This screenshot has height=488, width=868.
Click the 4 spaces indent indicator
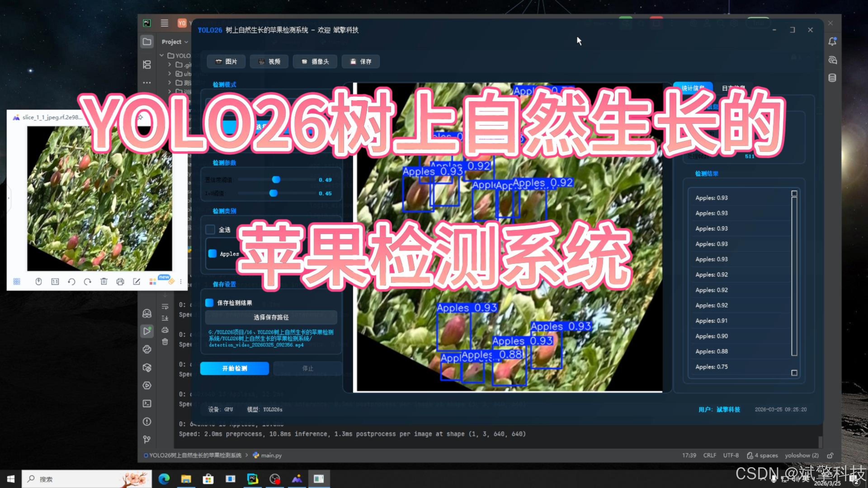pyautogui.click(x=762, y=455)
